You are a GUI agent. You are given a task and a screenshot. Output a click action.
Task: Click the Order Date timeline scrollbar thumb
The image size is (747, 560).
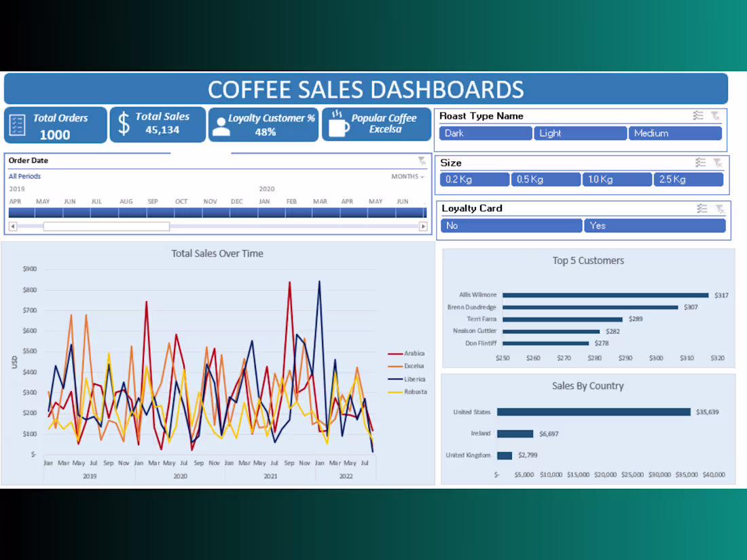106,227
